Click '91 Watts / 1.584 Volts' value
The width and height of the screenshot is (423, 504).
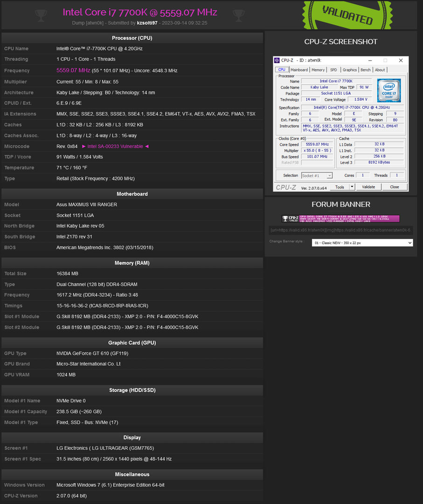(80, 157)
